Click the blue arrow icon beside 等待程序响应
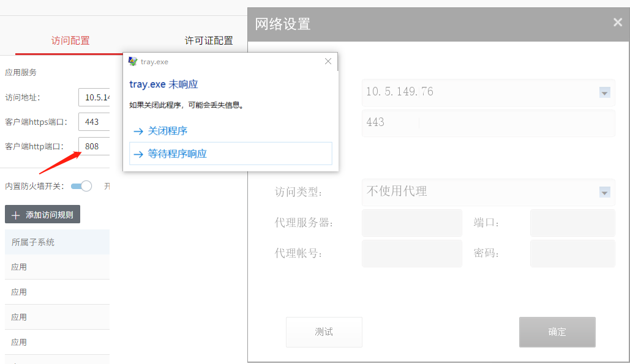Screen dimensions: 630x364 138,154
